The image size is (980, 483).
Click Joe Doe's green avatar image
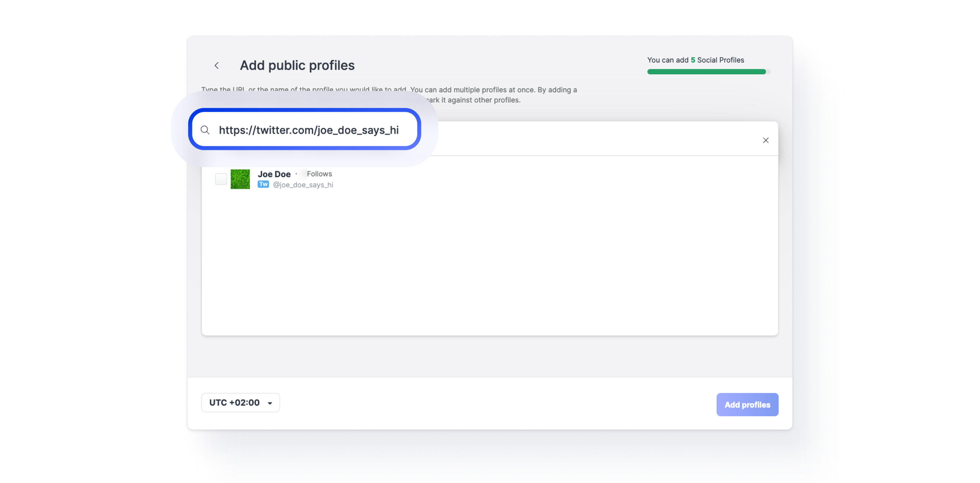click(x=240, y=179)
